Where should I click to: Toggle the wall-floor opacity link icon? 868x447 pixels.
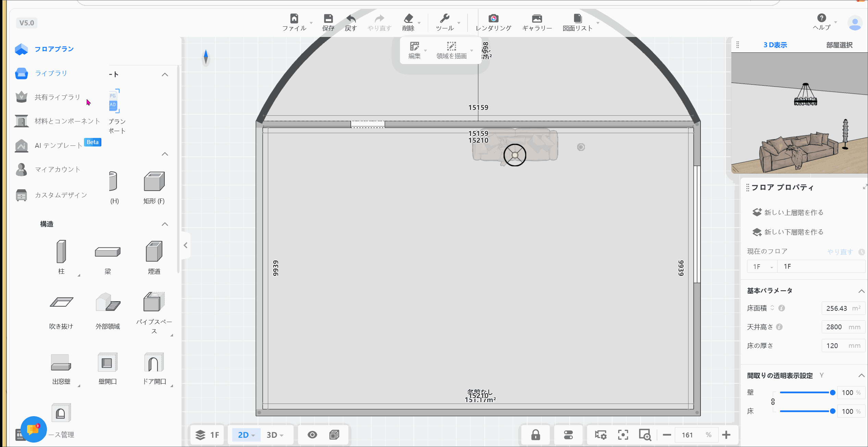pyautogui.click(x=773, y=402)
